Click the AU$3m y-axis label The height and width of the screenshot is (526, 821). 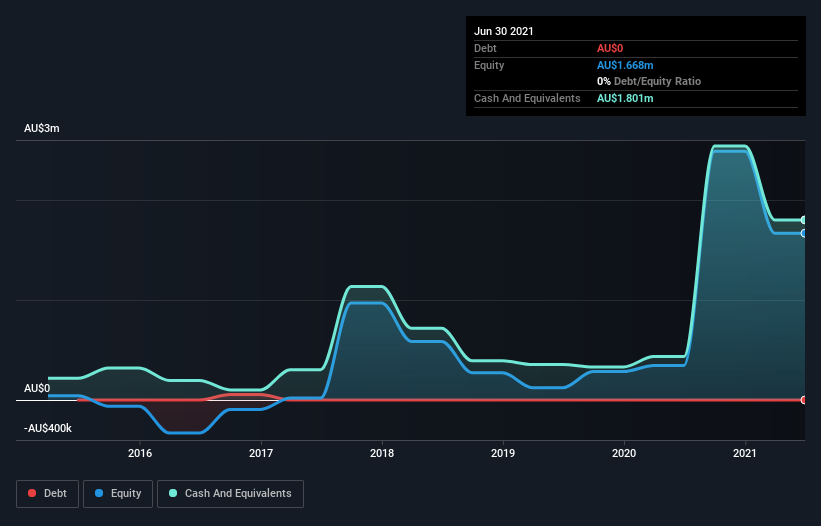tap(42, 129)
